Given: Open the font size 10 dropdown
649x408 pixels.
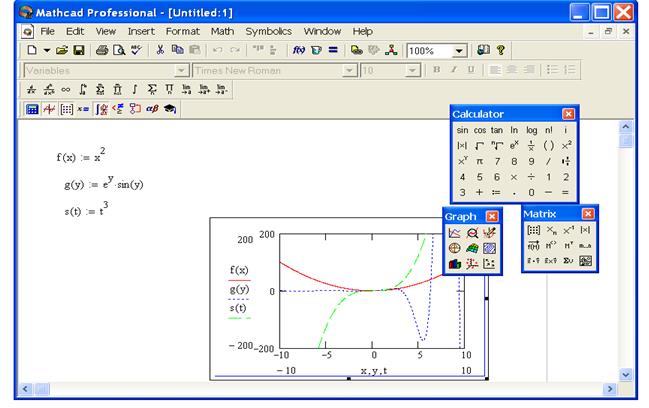Looking at the screenshot, I should [412, 71].
